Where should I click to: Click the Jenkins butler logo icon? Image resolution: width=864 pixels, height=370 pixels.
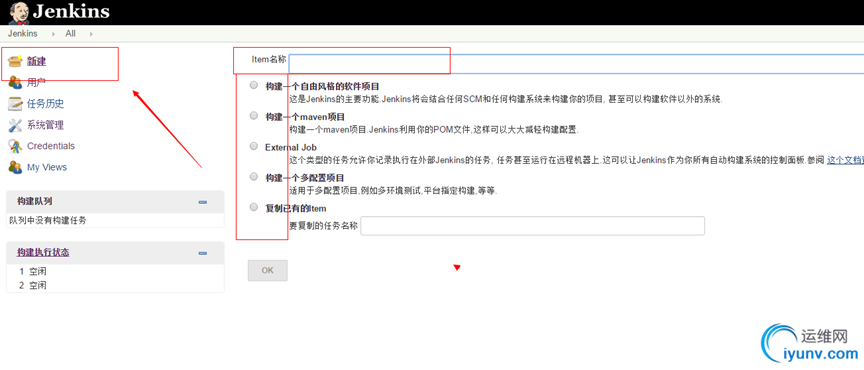tap(19, 12)
